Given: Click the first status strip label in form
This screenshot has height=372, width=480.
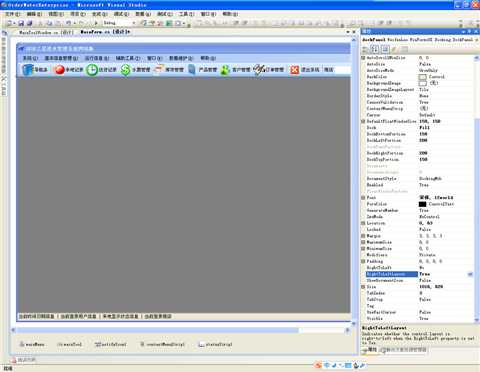Looking at the screenshot, I should [37, 316].
